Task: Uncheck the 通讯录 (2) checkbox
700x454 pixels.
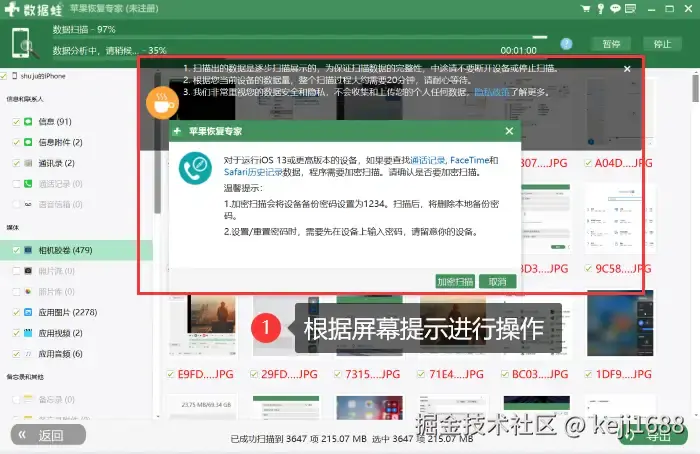Action: (16, 163)
